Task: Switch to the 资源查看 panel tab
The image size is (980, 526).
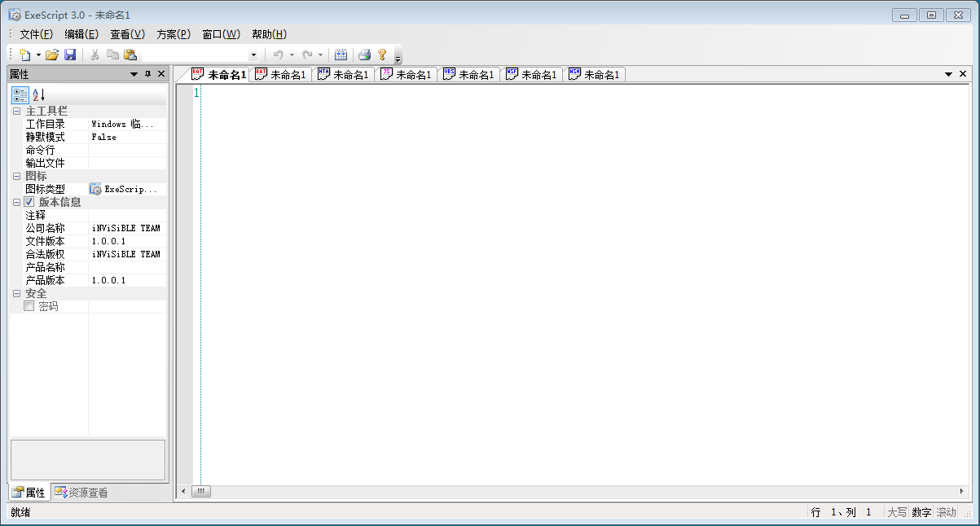Action: point(81,493)
